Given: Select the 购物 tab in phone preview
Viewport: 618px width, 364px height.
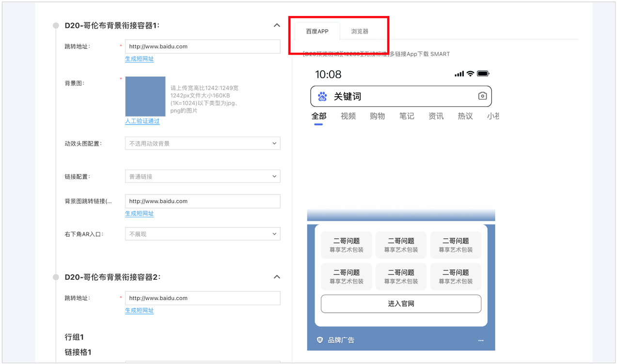Looking at the screenshot, I should coord(377,116).
